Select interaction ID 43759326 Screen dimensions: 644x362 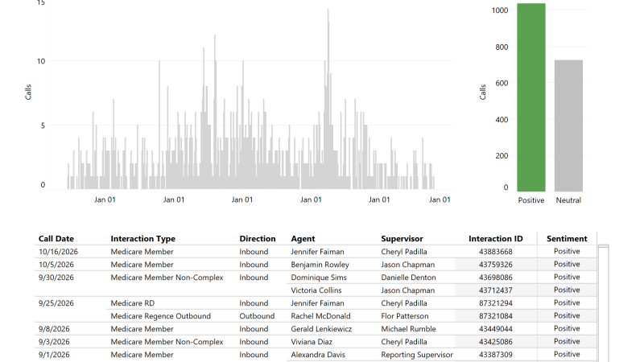pyautogui.click(x=496, y=265)
